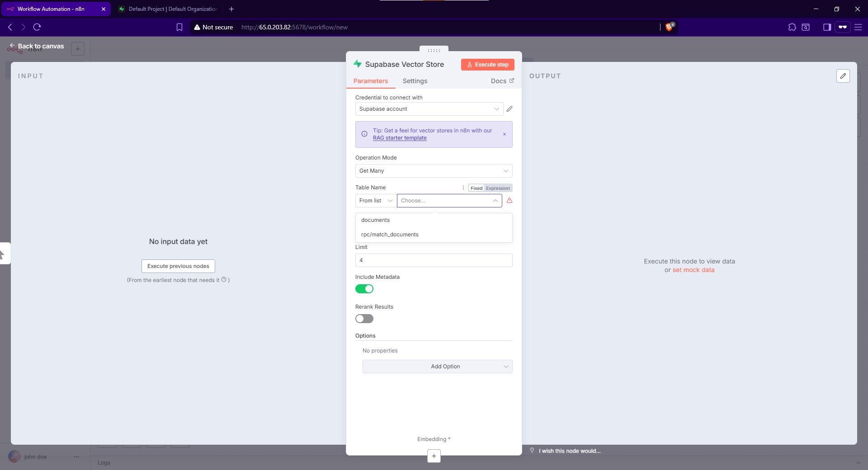Screen dimensions: 868x470
Task: Click Execute previous nodes button
Action: click(x=178, y=266)
